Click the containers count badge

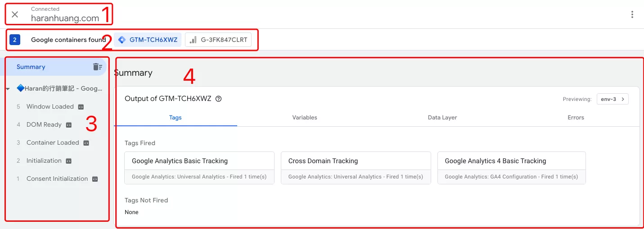[x=15, y=40]
